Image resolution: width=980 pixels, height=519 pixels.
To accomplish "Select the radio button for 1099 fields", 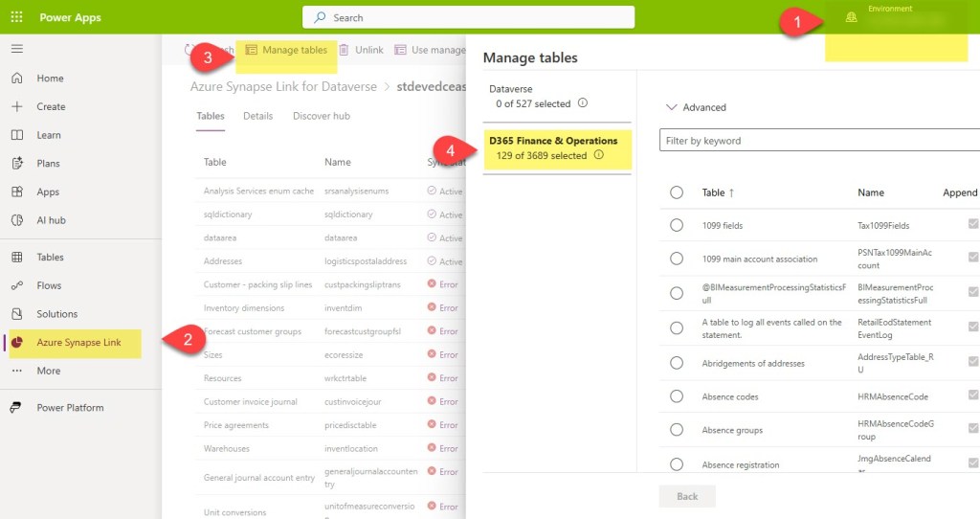I will click(677, 225).
